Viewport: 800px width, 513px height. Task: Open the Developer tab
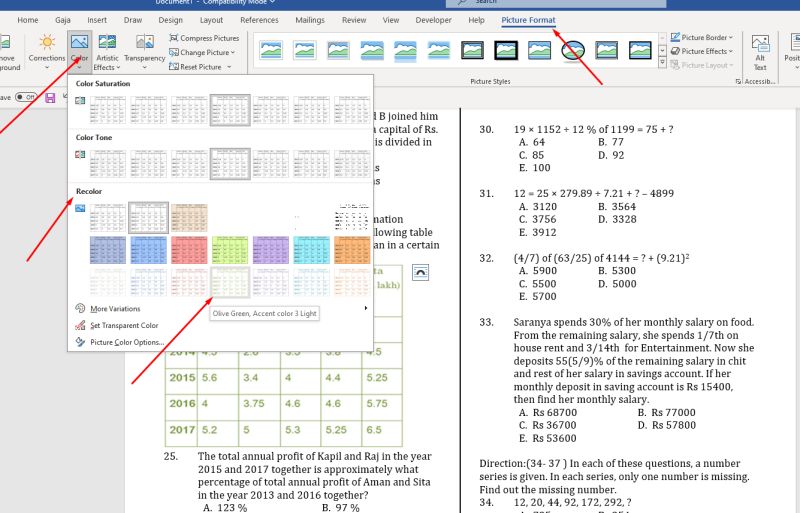[434, 20]
